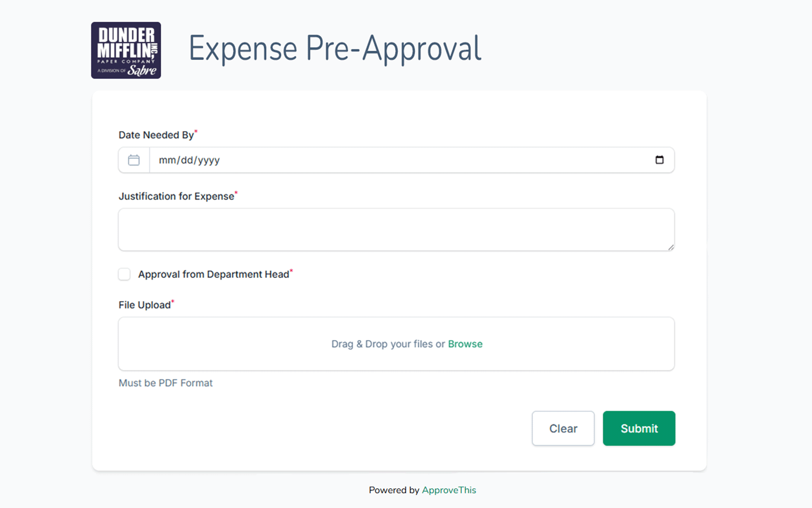Viewport: 812px width, 508px height.
Task: Click the calendar icon left of date field
Action: 134,160
